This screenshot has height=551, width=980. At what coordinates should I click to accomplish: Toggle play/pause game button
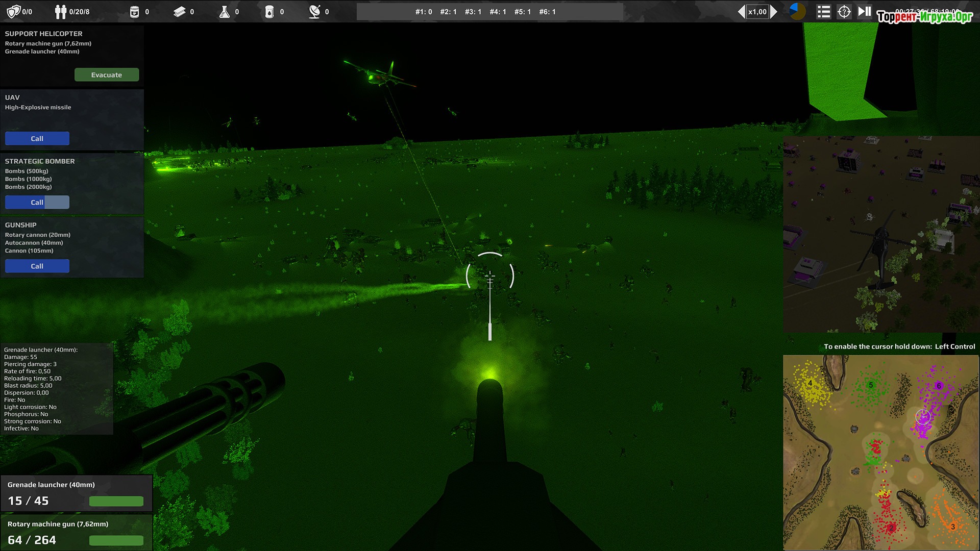click(x=864, y=11)
